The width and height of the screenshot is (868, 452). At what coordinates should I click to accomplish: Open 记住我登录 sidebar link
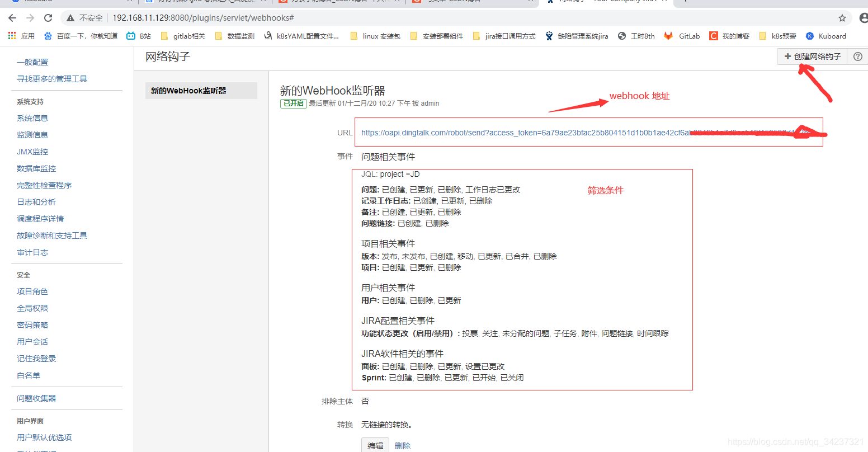[x=36, y=359]
